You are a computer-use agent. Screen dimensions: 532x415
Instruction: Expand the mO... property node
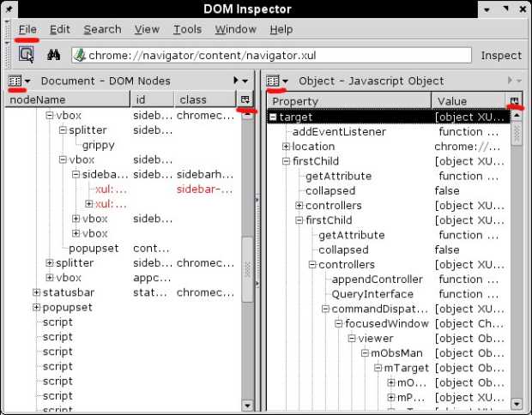pos(391,382)
